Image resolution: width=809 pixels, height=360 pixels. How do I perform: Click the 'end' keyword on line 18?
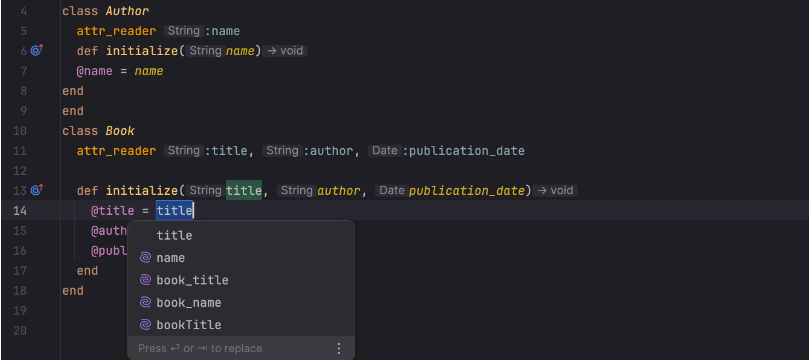[73, 291]
